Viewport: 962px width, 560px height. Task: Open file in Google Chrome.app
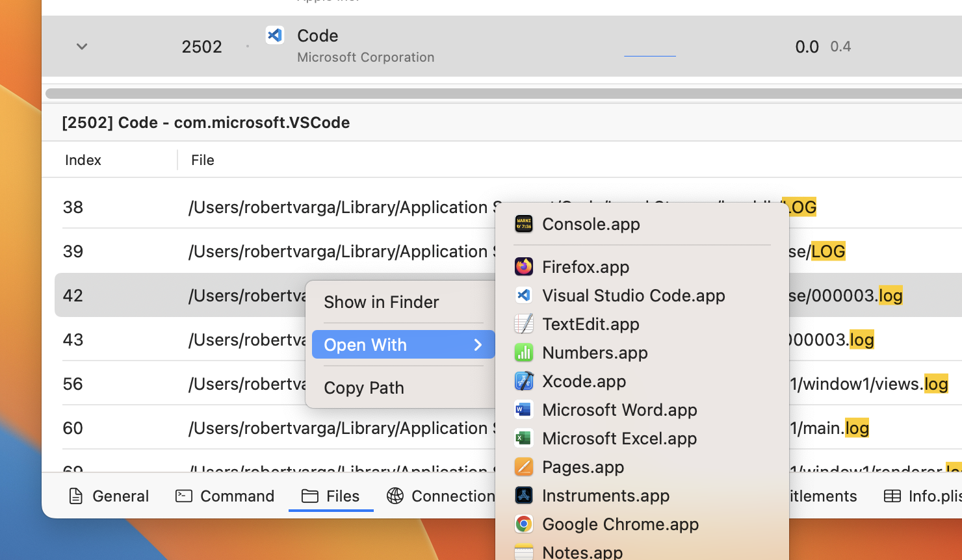(619, 524)
